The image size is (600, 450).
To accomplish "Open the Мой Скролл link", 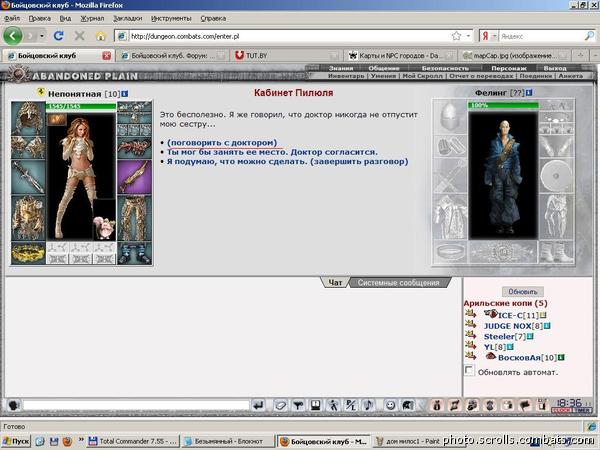I will (x=422, y=76).
